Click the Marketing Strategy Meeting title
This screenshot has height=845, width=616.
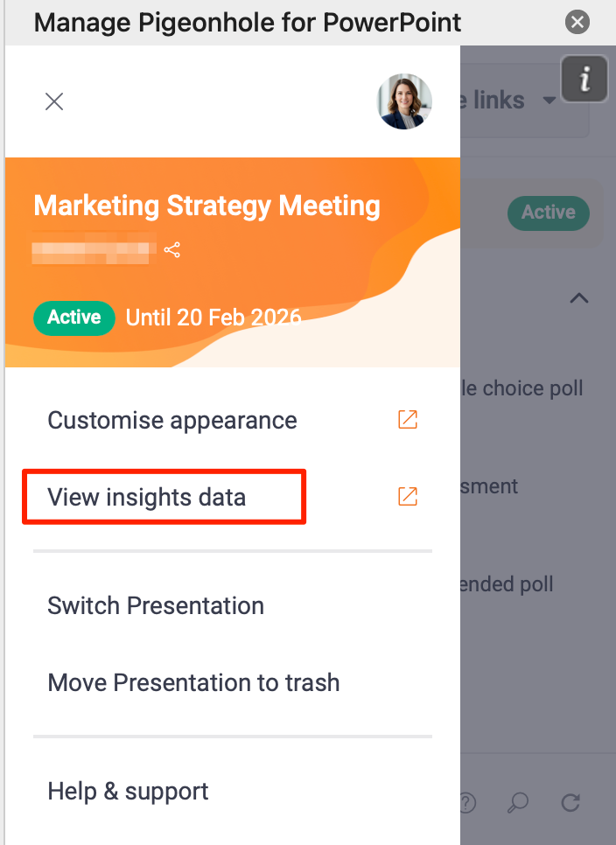[x=206, y=206]
